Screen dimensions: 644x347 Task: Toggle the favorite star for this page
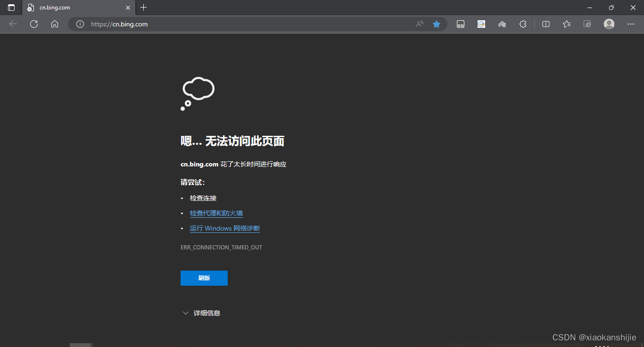[436, 24]
